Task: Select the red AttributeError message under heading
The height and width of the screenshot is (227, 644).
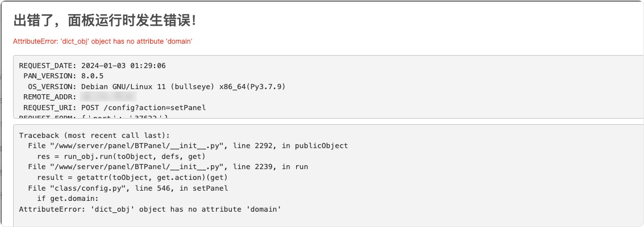Action: 103,41
